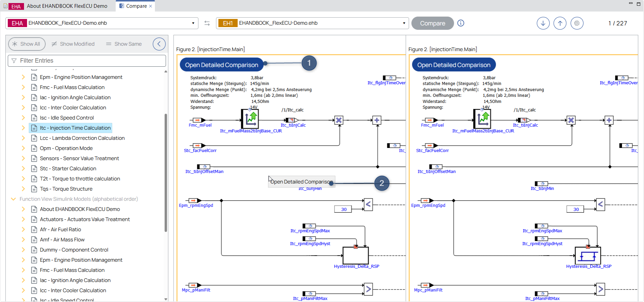Swap the two compared handbook files

click(207, 23)
